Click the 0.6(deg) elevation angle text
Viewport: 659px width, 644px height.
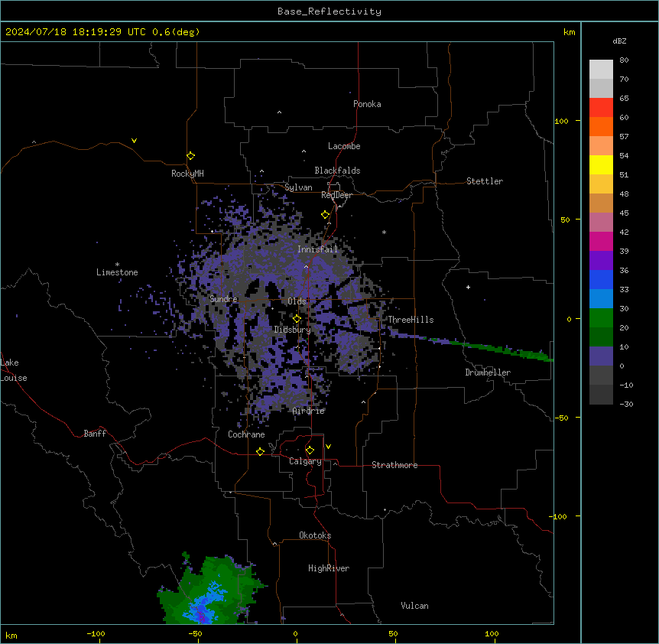[x=176, y=32]
